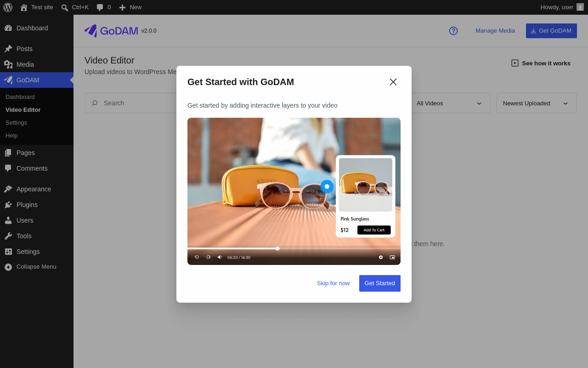Open Test site home link

(37, 7)
